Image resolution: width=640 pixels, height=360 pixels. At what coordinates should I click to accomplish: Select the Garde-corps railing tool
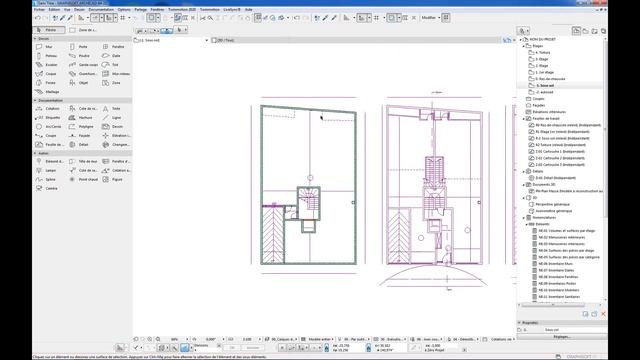pos(84,65)
